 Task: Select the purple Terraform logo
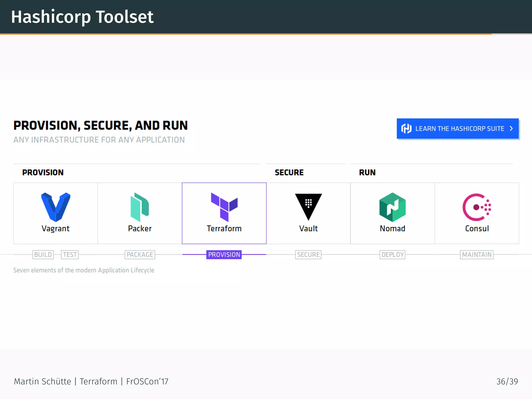[224, 207]
